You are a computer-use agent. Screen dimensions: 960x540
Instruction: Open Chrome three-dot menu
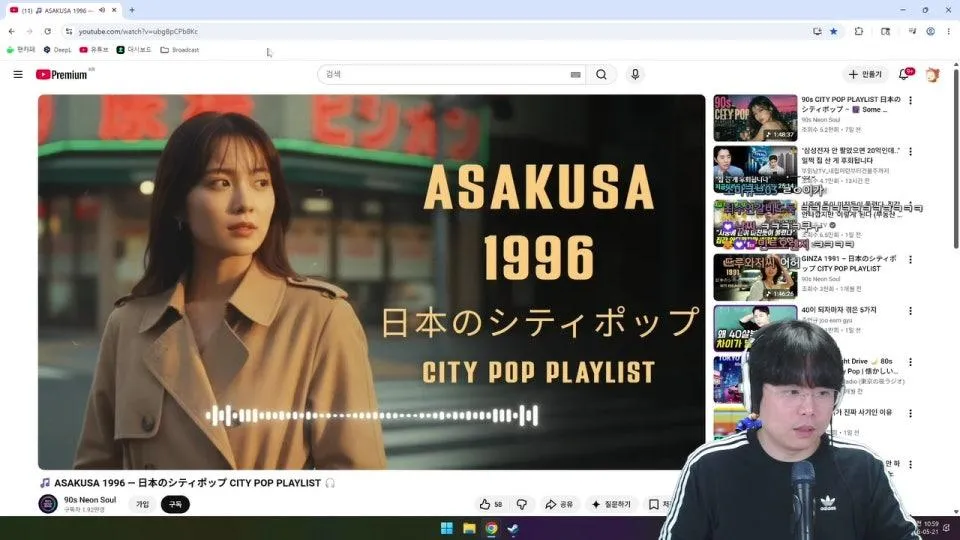(949, 31)
